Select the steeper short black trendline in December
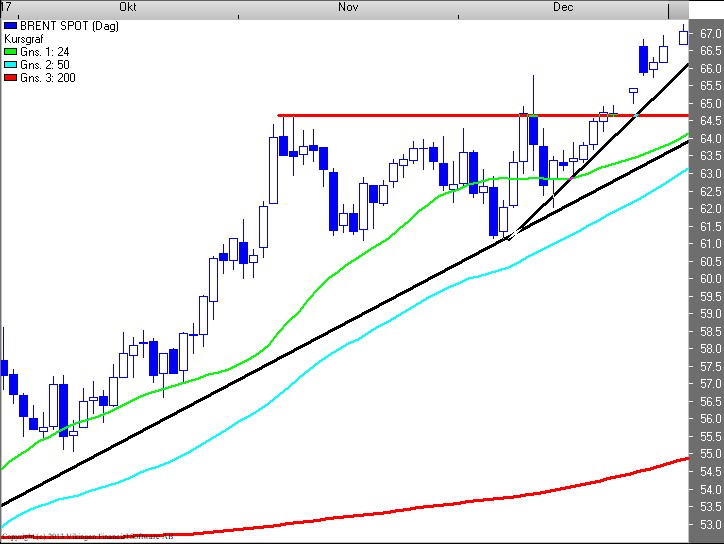 [x=600, y=150]
